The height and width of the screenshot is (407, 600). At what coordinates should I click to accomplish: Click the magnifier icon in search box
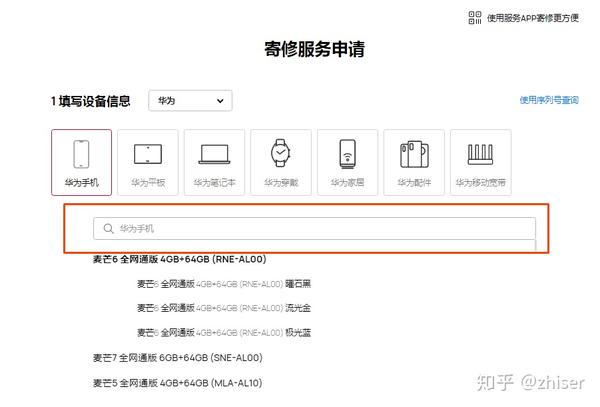[x=108, y=228]
